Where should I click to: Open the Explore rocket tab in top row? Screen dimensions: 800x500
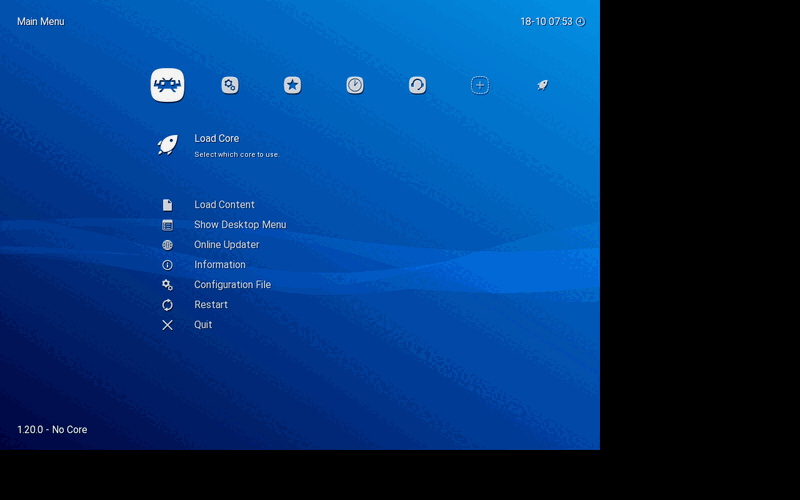pos(542,85)
